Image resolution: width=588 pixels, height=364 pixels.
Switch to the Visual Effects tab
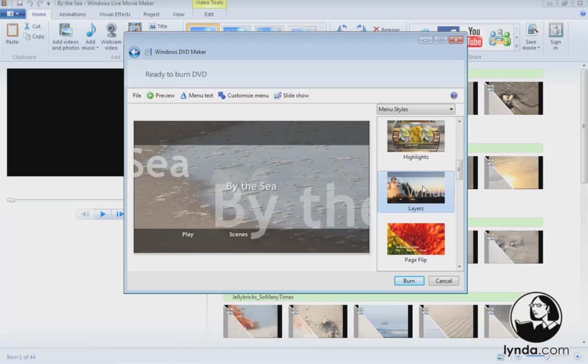[x=115, y=14]
